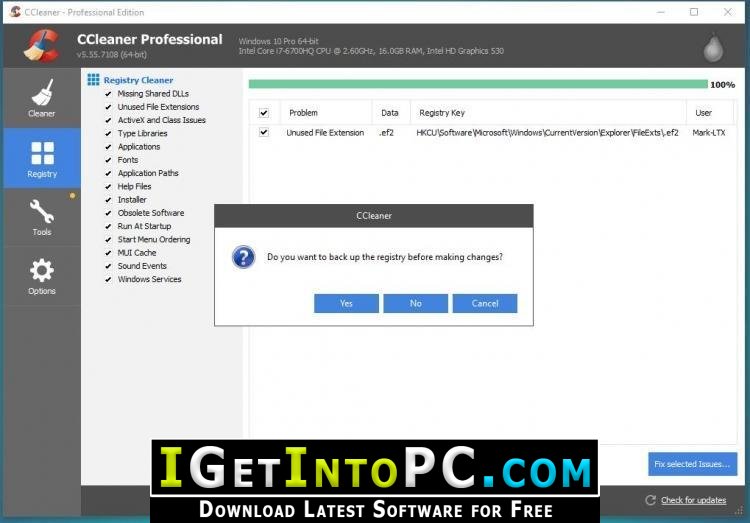Toggle Installer checkmark
Screen dimensions: 750x523
point(108,200)
